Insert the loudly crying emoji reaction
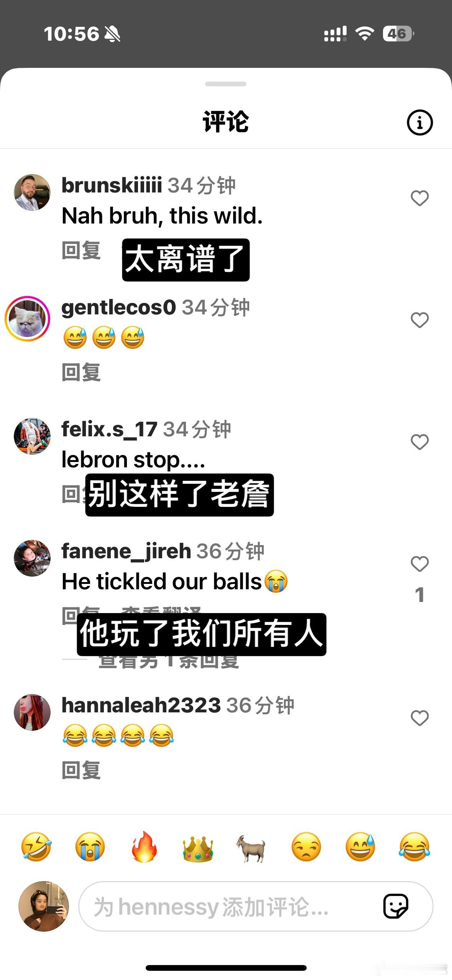The image size is (452, 980). pos(90,847)
